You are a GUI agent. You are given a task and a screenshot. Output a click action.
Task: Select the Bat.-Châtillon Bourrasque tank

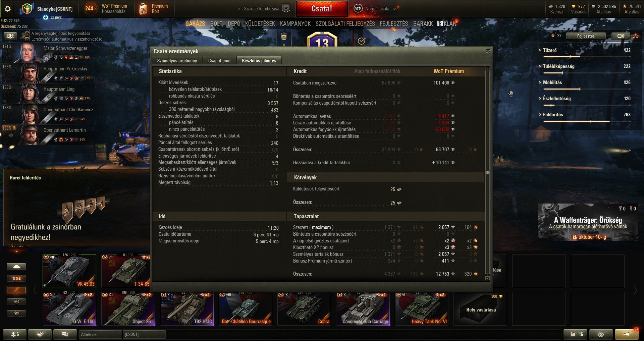(x=246, y=308)
